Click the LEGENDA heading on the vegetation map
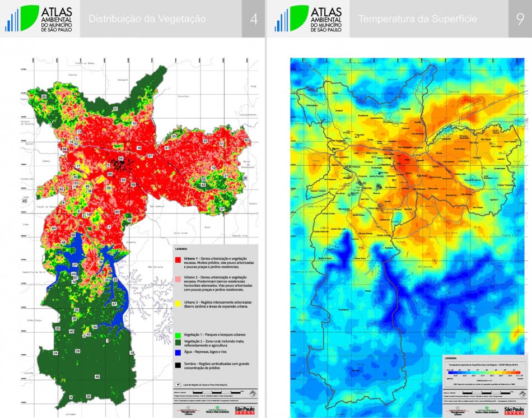The image size is (532, 418). click(x=180, y=249)
